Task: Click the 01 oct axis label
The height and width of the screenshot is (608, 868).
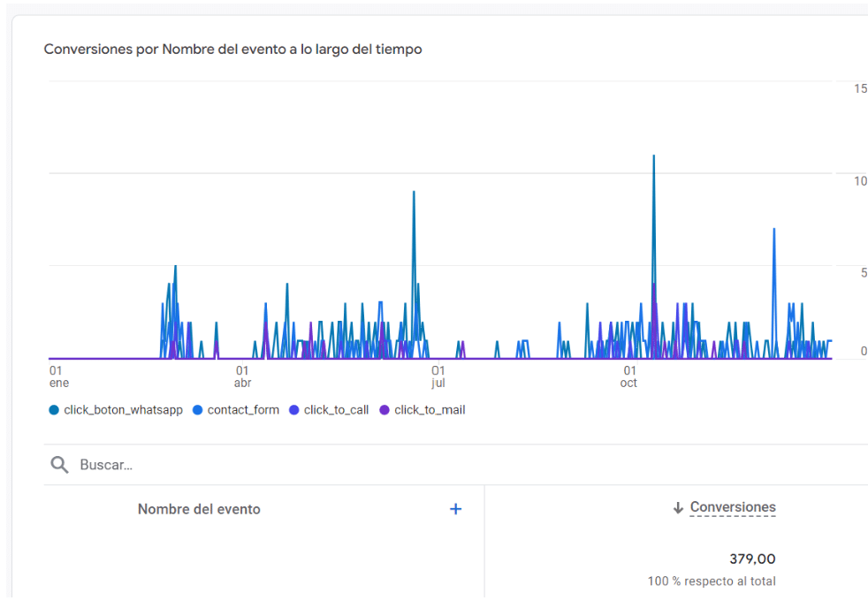Action: (x=628, y=377)
